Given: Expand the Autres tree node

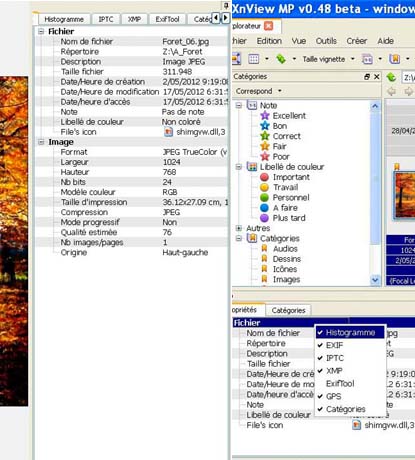Looking at the screenshot, I should pyautogui.click(x=239, y=228).
